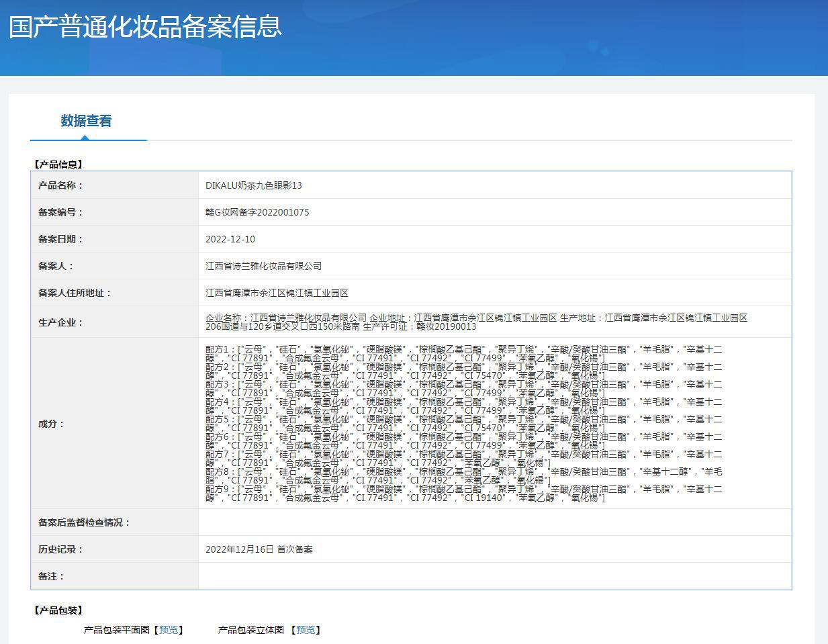Click the 备案人 row label
The image size is (828, 644).
56,266
